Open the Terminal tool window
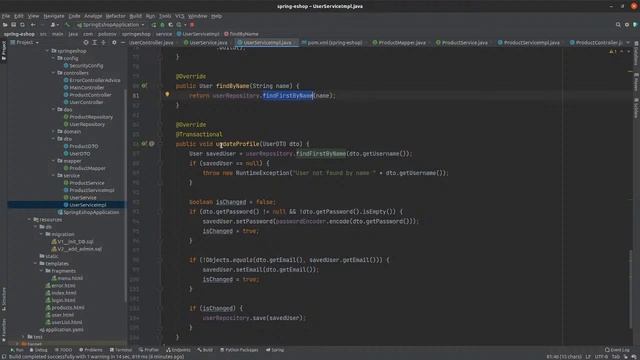 tap(120, 350)
